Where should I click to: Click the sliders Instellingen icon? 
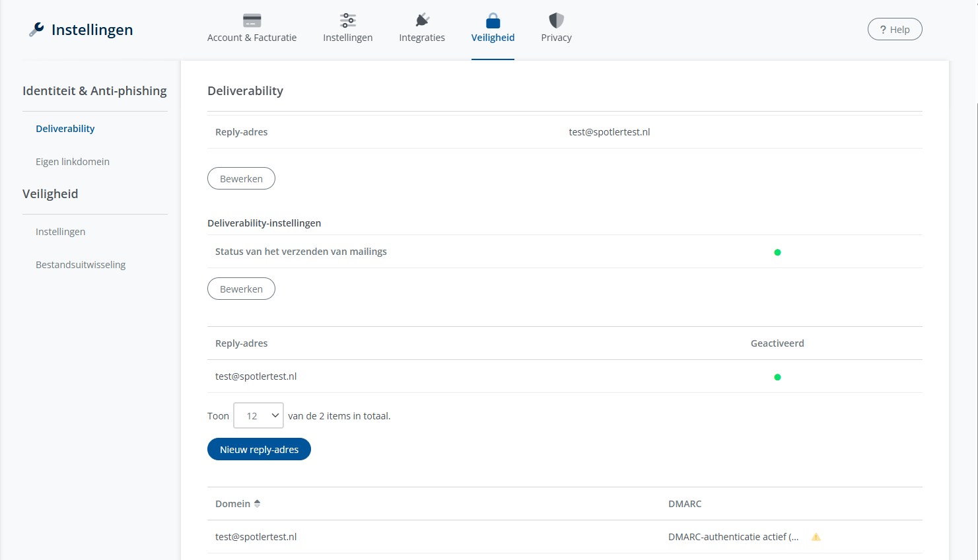point(347,20)
